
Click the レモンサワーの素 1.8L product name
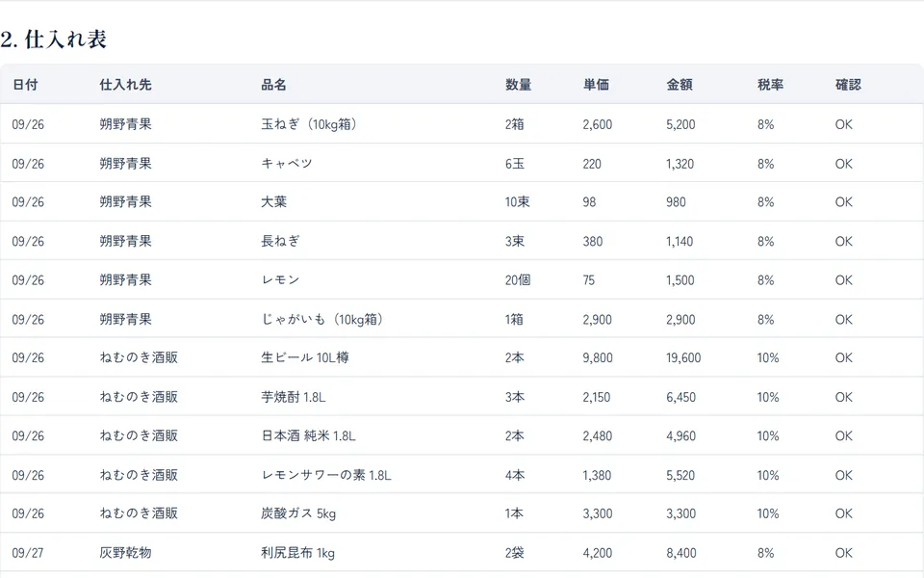coord(326,475)
